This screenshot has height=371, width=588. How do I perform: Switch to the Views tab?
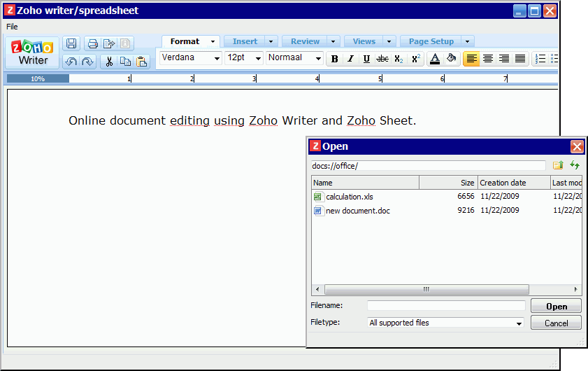click(364, 41)
